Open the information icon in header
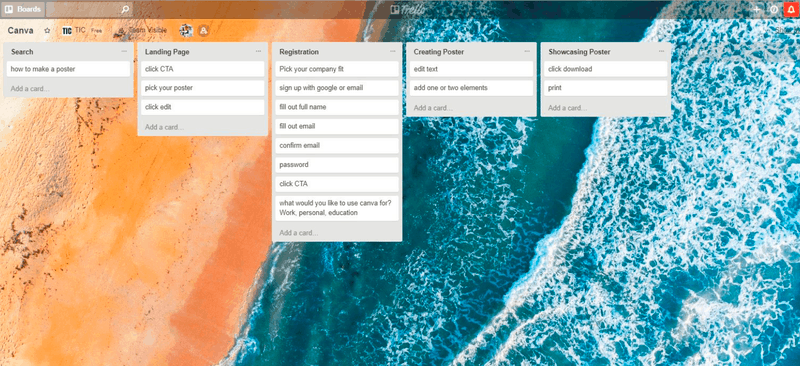This screenshot has width=800, height=366. point(774,9)
